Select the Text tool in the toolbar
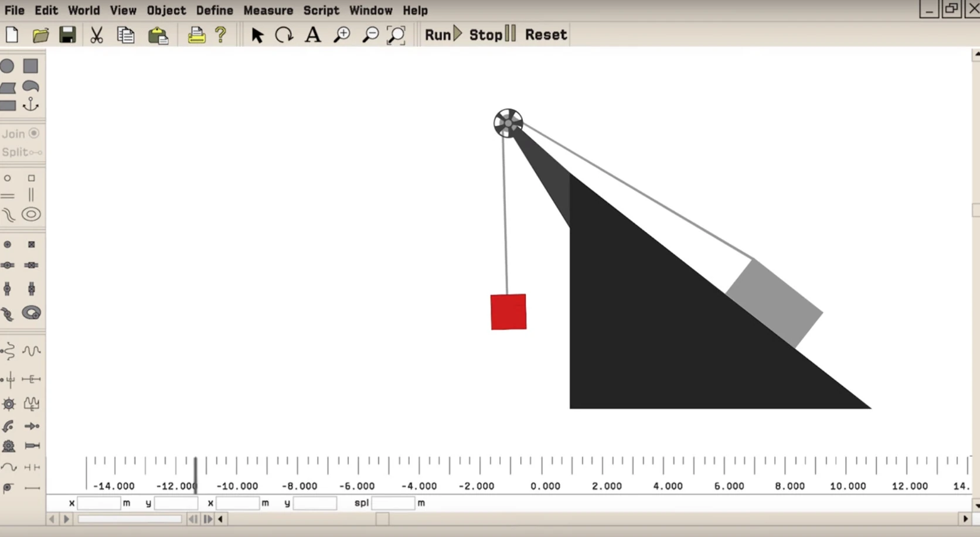Viewport: 980px width, 537px height. [x=312, y=35]
